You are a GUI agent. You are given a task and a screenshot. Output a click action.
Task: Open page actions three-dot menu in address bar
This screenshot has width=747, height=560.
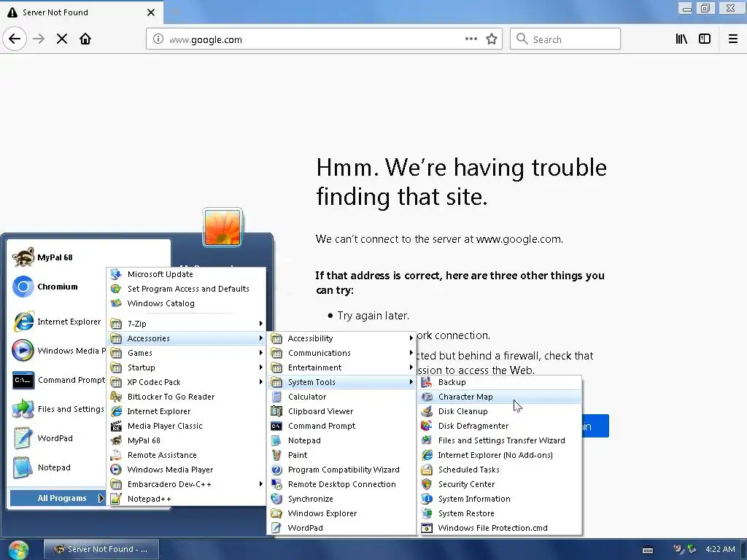pyautogui.click(x=471, y=39)
